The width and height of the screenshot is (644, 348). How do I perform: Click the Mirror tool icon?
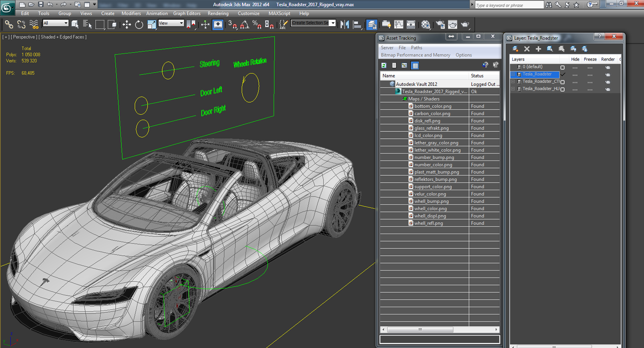click(x=345, y=24)
